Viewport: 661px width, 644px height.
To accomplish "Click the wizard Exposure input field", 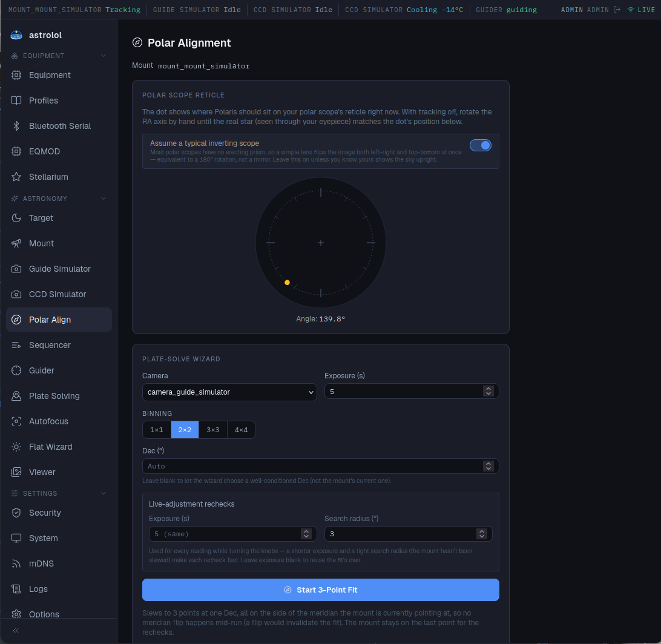I will pyautogui.click(x=412, y=391).
